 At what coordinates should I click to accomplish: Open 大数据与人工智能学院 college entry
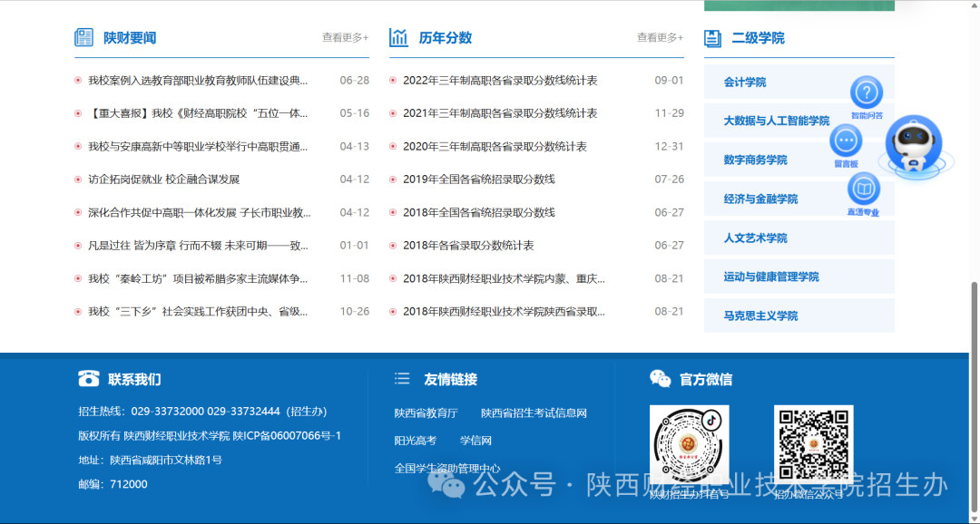click(776, 121)
